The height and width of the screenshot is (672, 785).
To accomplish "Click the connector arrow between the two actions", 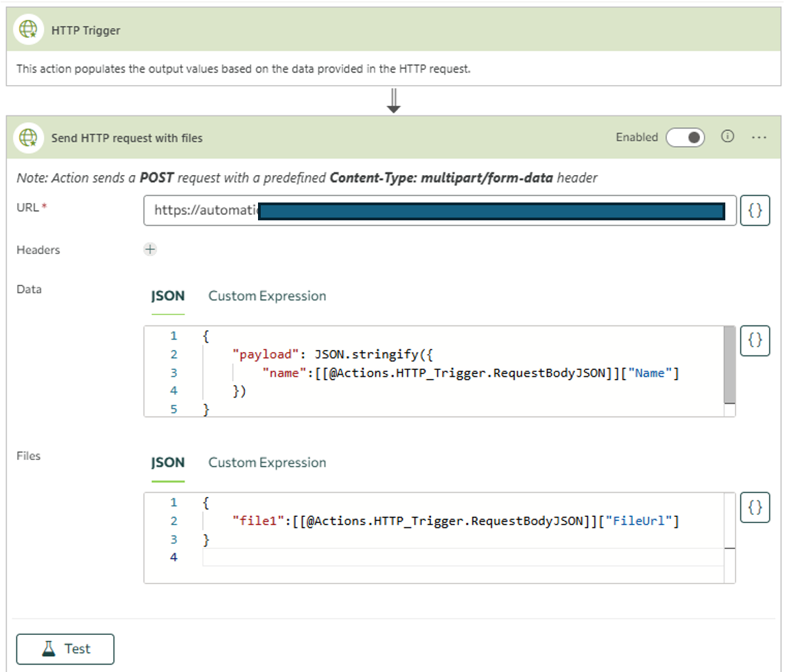I will (393, 100).
